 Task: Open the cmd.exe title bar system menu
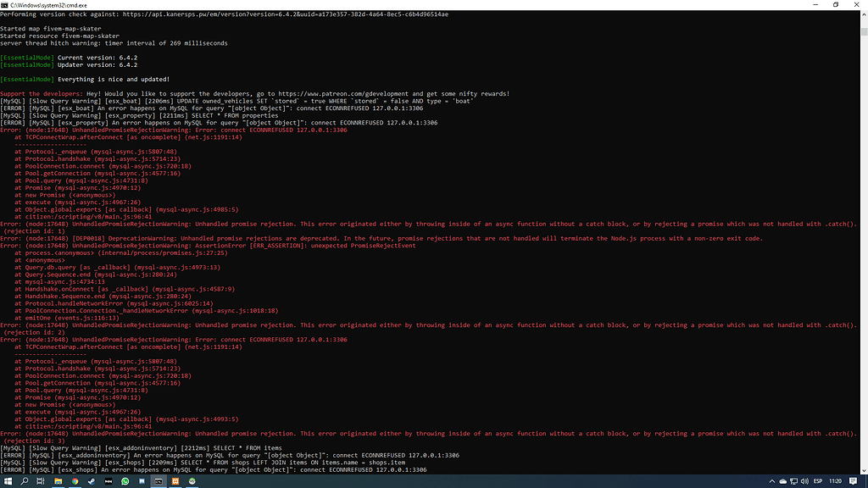point(5,5)
